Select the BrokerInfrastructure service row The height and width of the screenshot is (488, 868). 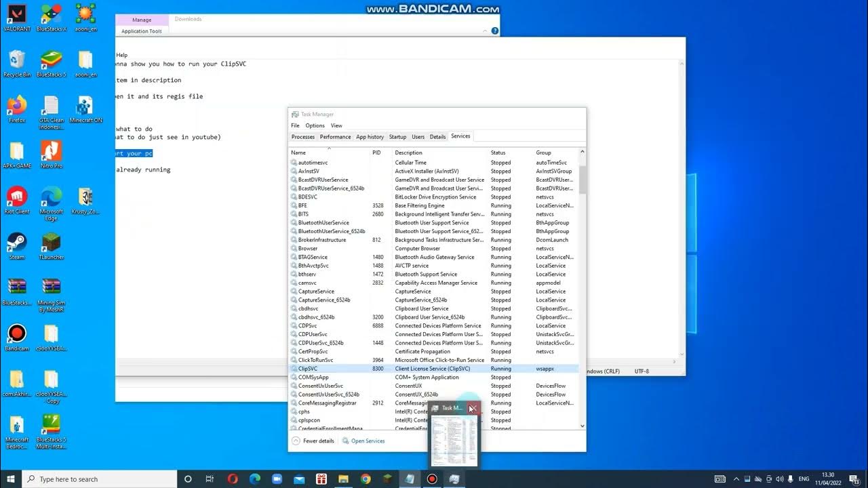pos(433,240)
